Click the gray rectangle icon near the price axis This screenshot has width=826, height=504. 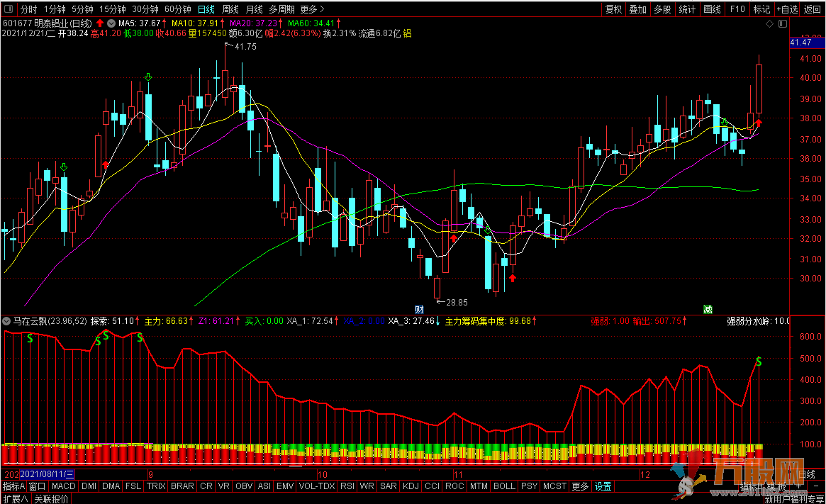782,24
